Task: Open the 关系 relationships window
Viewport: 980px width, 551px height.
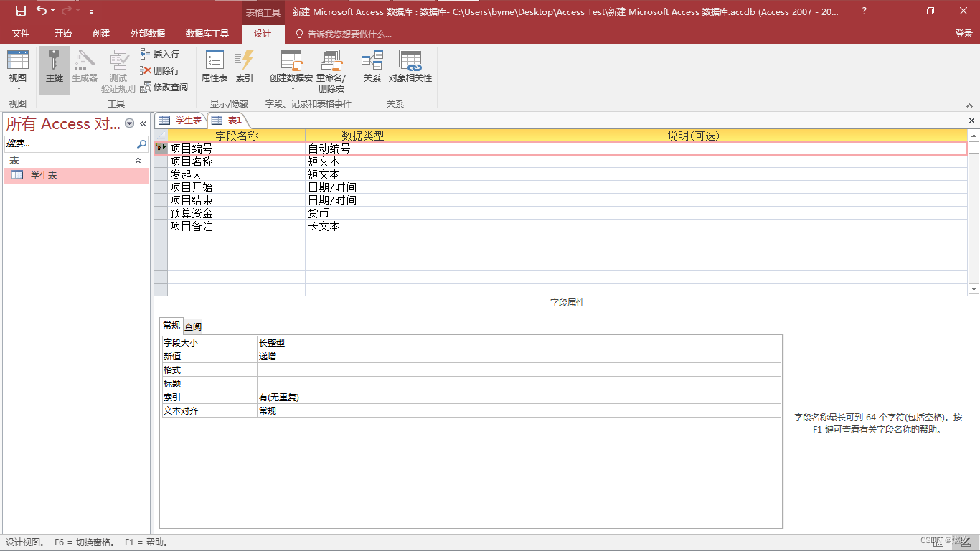Action: click(x=372, y=66)
